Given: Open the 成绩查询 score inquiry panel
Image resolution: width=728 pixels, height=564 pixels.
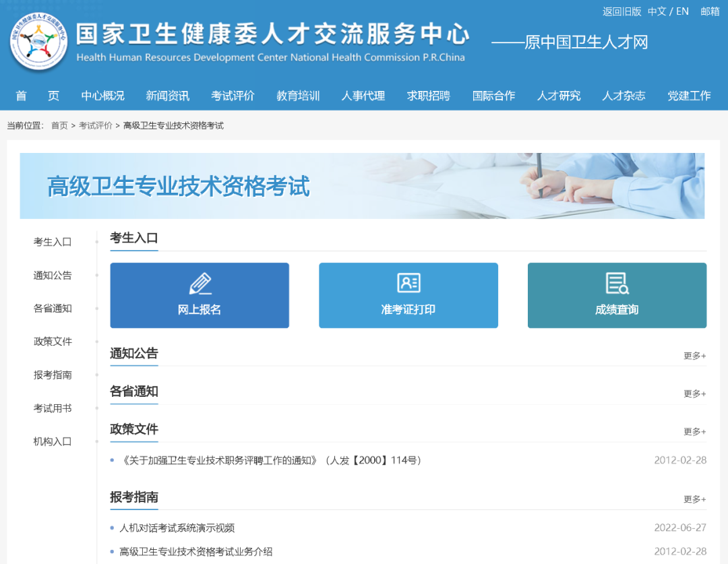Looking at the screenshot, I should click(x=617, y=295).
